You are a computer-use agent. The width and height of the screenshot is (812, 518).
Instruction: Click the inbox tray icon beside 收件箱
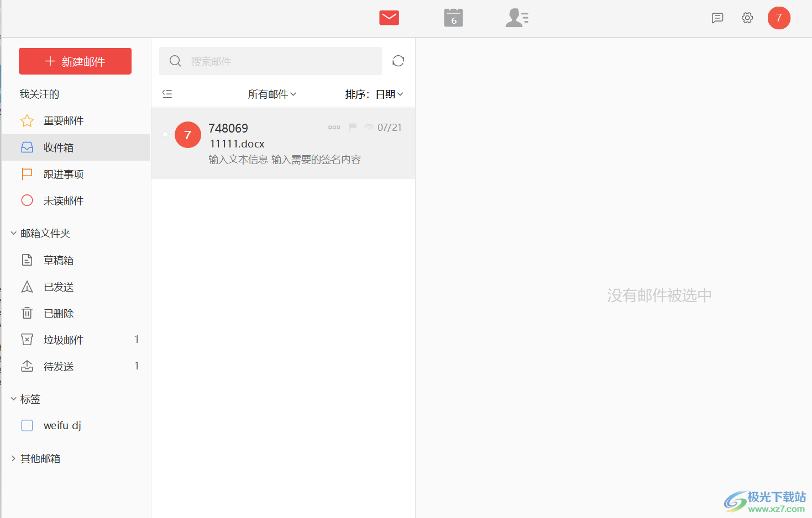[x=27, y=147]
